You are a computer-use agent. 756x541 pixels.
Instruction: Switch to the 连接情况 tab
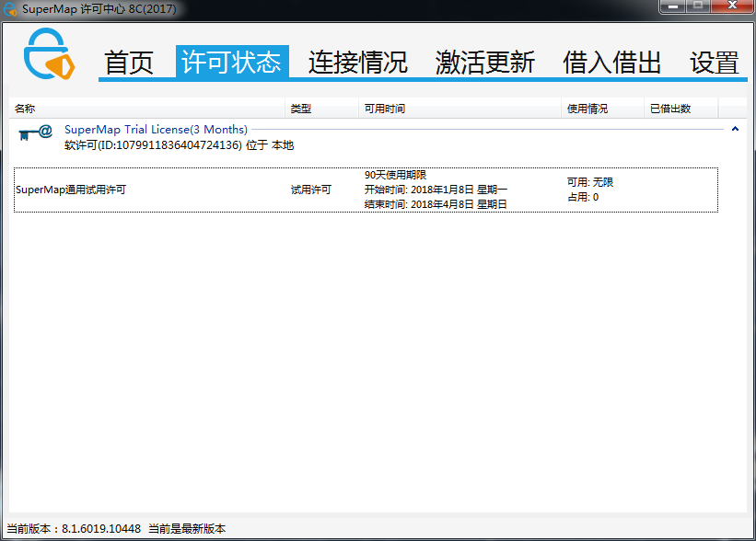358,63
